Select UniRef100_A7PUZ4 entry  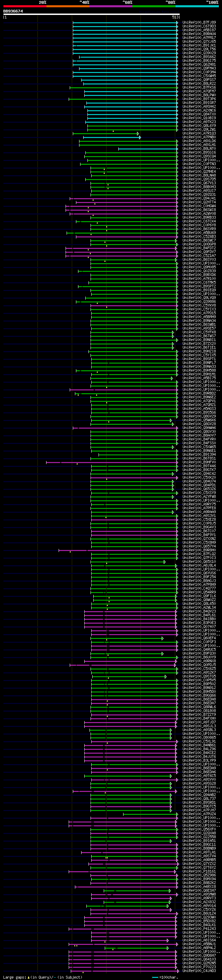point(199,814)
